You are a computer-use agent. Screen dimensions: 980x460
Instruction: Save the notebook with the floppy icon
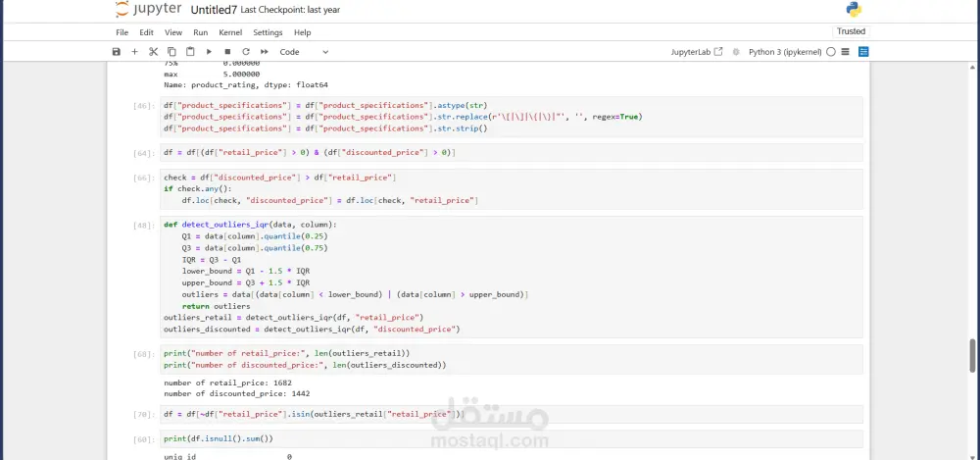click(x=117, y=52)
